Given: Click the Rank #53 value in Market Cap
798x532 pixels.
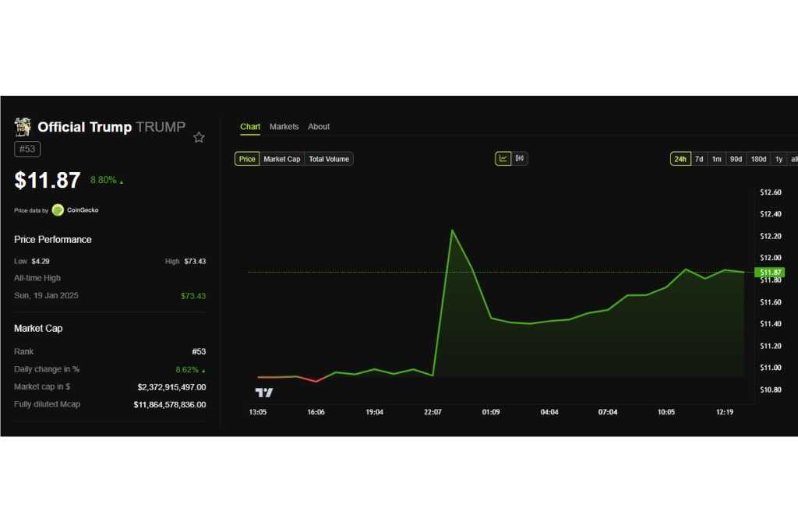Looking at the screenshot, I should coord(199,352).
